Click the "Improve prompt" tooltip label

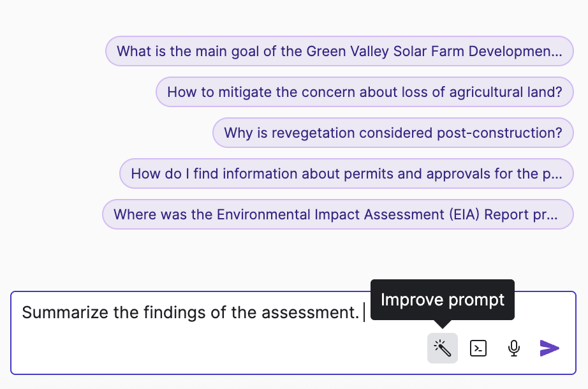[x=442, y=300]
